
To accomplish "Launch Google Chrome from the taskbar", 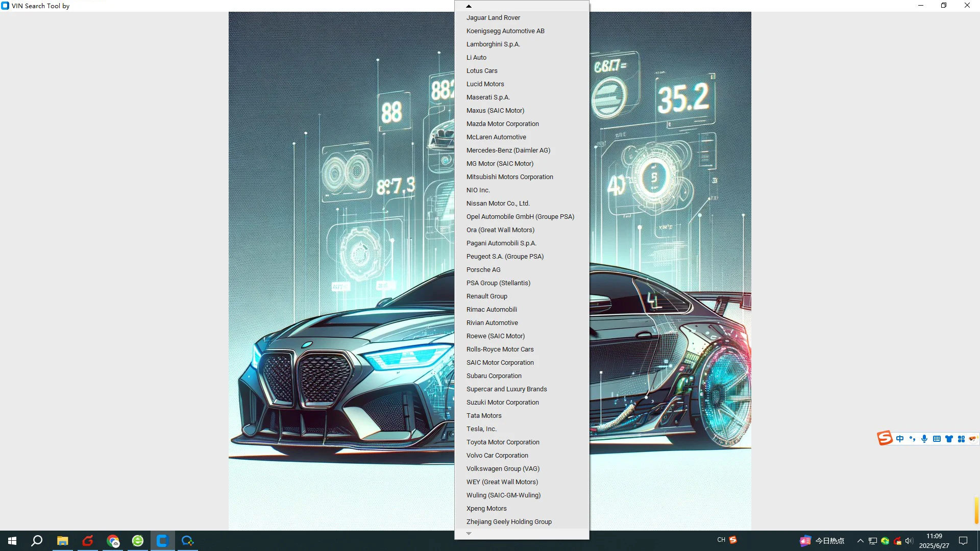I will point(113,541).
